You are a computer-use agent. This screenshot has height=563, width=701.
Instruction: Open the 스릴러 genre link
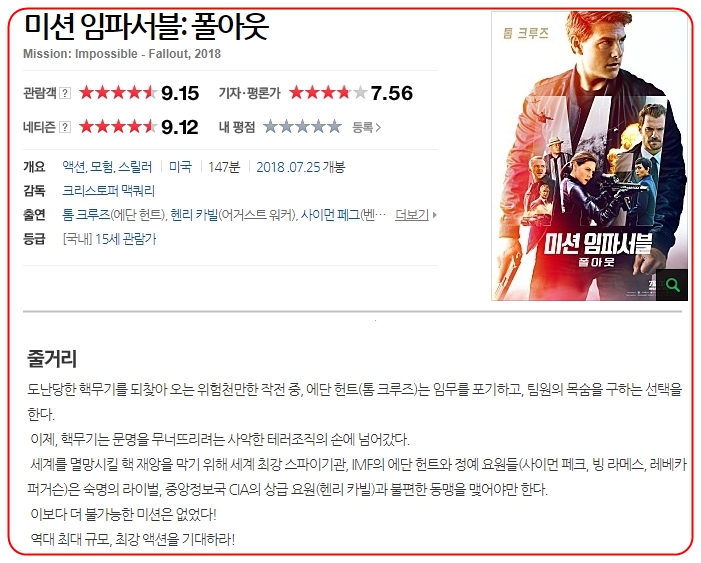[135, 167]
